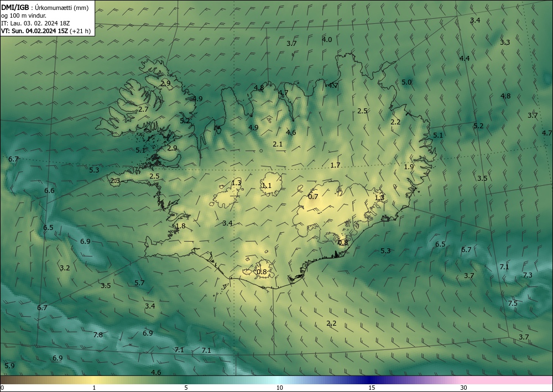This screenshot has width=553, height=392.
Task: Click the color scale label '30'
Action: coord(464,388)
